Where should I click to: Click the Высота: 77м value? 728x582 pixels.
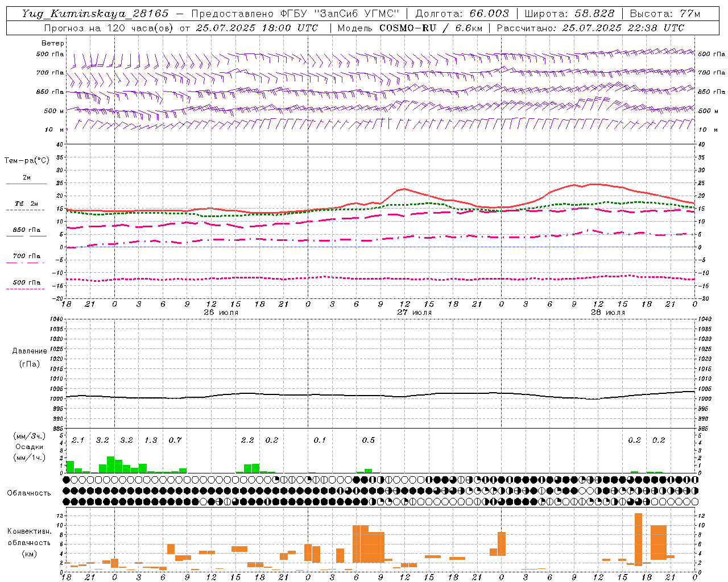tap(665, 14)
